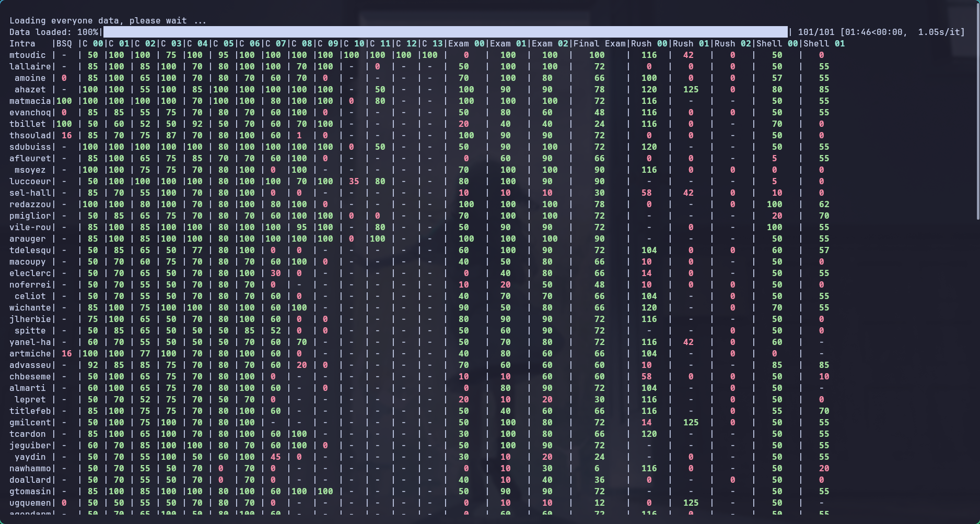
Task: Click the username 'redazzou'
Action: [30, 204]
